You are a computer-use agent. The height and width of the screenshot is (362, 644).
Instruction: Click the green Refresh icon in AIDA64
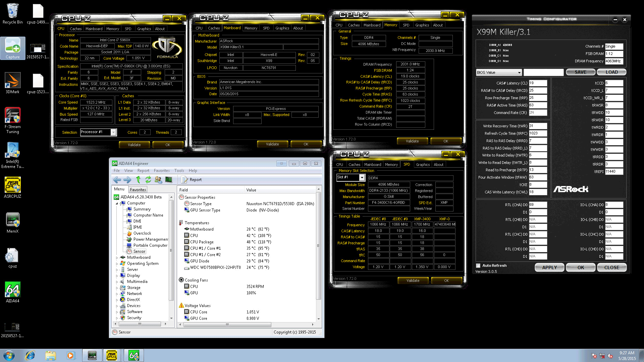148,180
